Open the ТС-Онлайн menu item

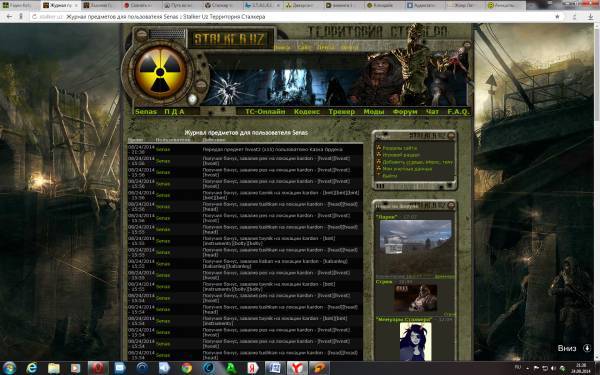click(265, 112)
